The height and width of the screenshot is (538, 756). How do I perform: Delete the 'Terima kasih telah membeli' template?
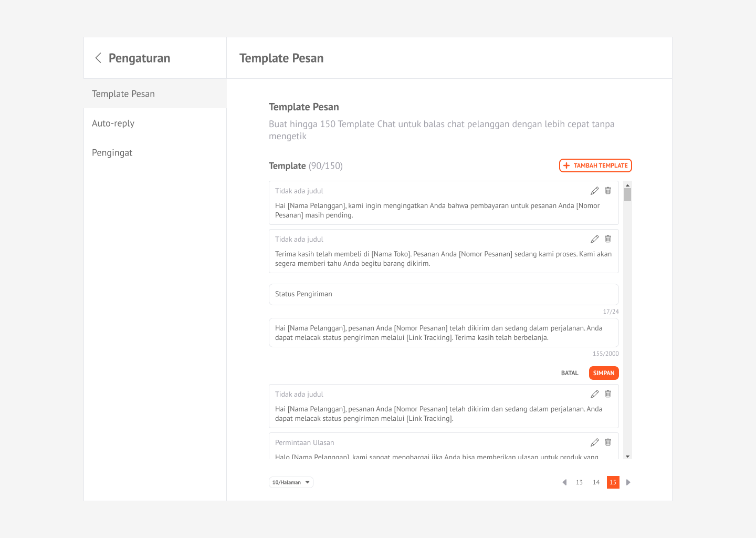coord(608,239)
